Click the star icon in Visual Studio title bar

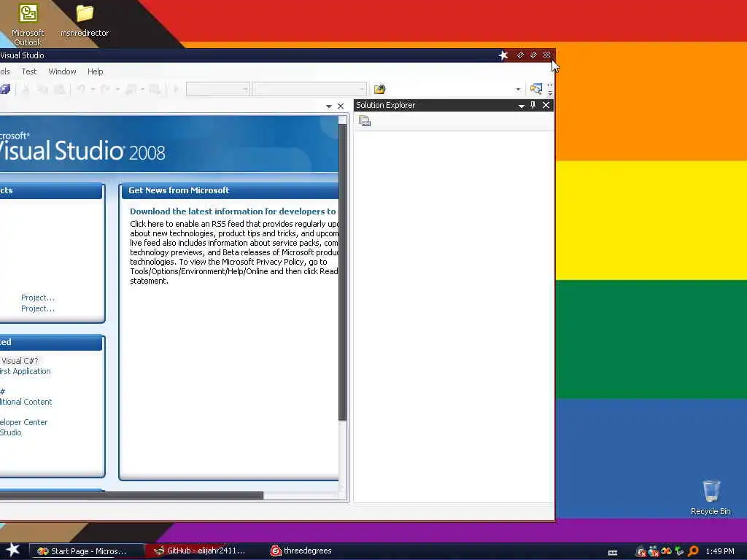pos(503,55)
